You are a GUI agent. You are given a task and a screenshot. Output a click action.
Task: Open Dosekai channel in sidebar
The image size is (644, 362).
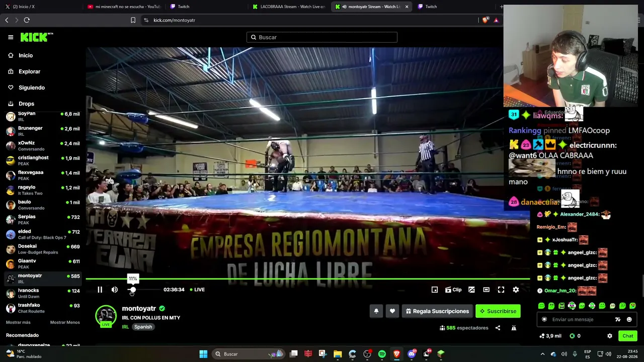click(43, 249)
